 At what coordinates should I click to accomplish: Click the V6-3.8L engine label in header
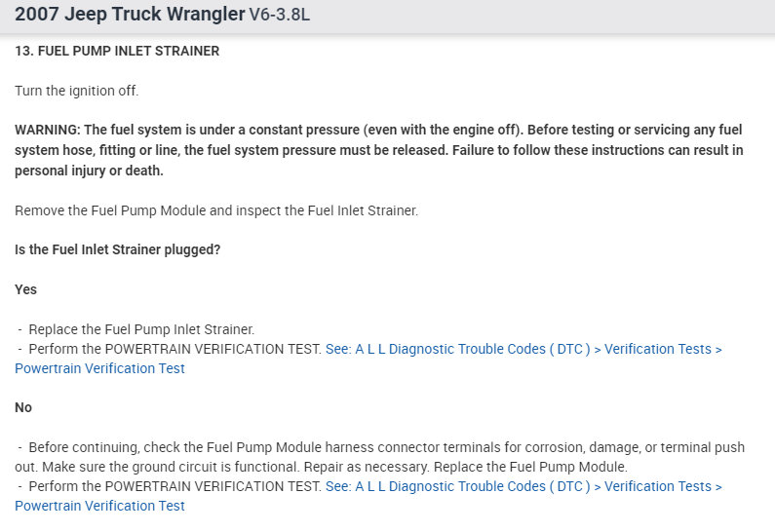coord(280,16)
